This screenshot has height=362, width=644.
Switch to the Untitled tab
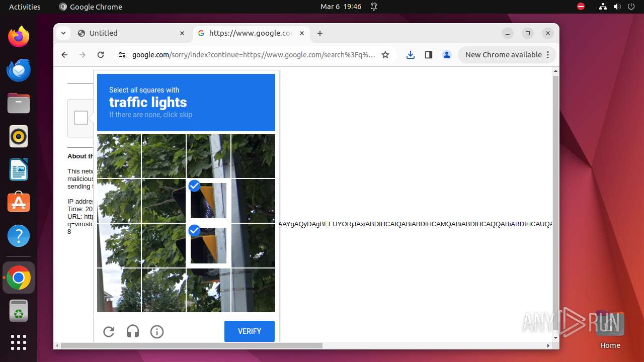point(131,33)
